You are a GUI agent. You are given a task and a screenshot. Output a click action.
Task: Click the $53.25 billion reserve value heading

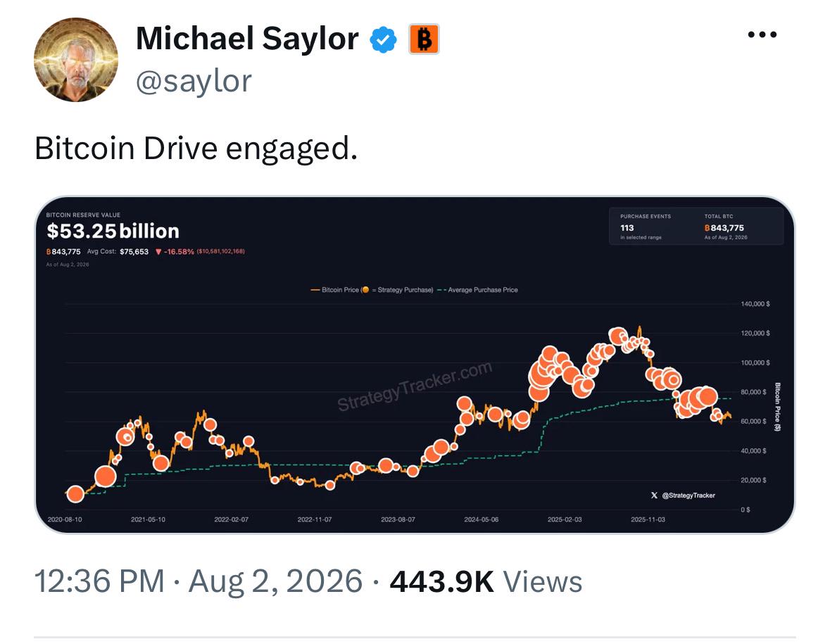point(113,232)
